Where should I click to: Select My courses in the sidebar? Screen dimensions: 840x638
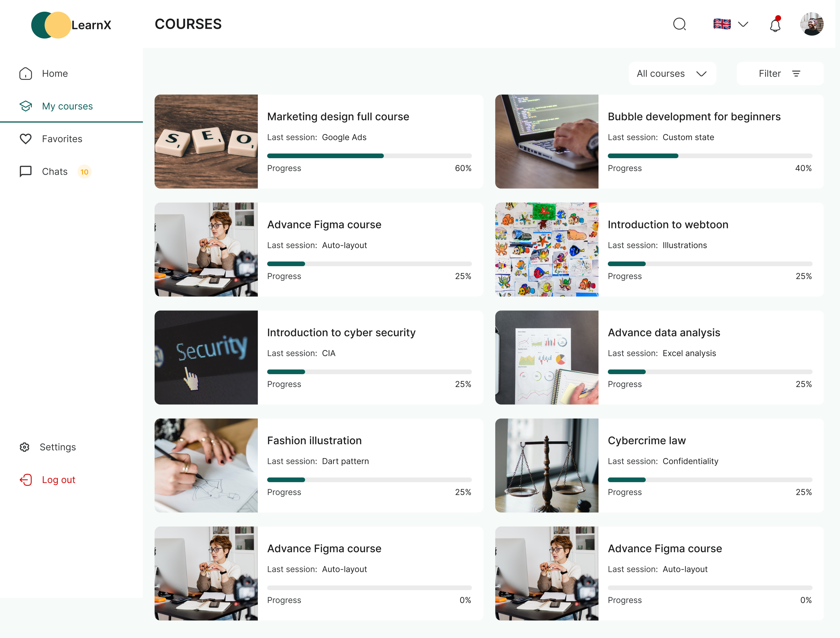(x=67, y=106)
